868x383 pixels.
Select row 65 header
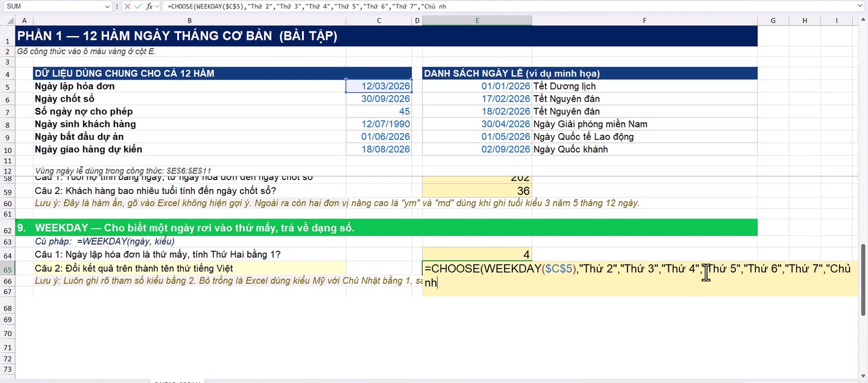8,268
